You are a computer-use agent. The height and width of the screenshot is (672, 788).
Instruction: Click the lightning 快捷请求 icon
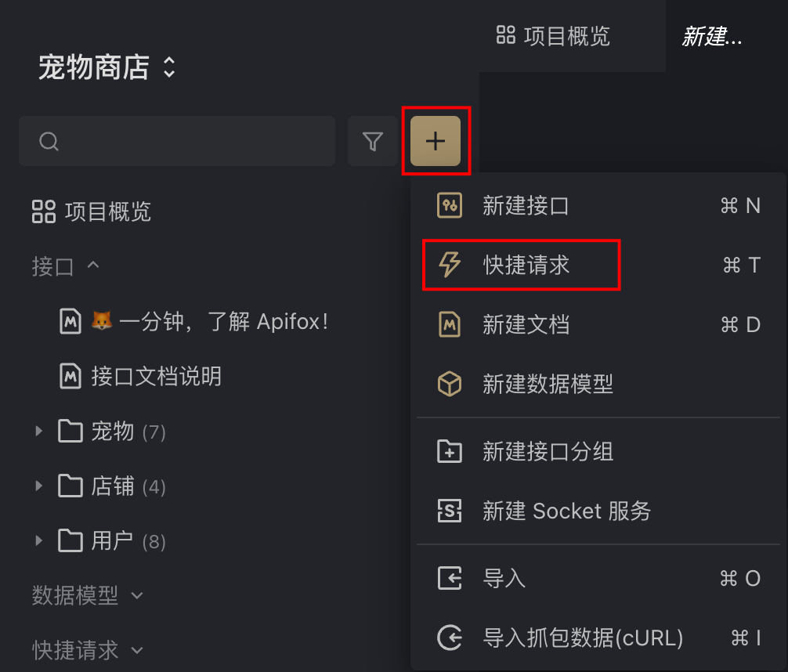coord(450,265)
